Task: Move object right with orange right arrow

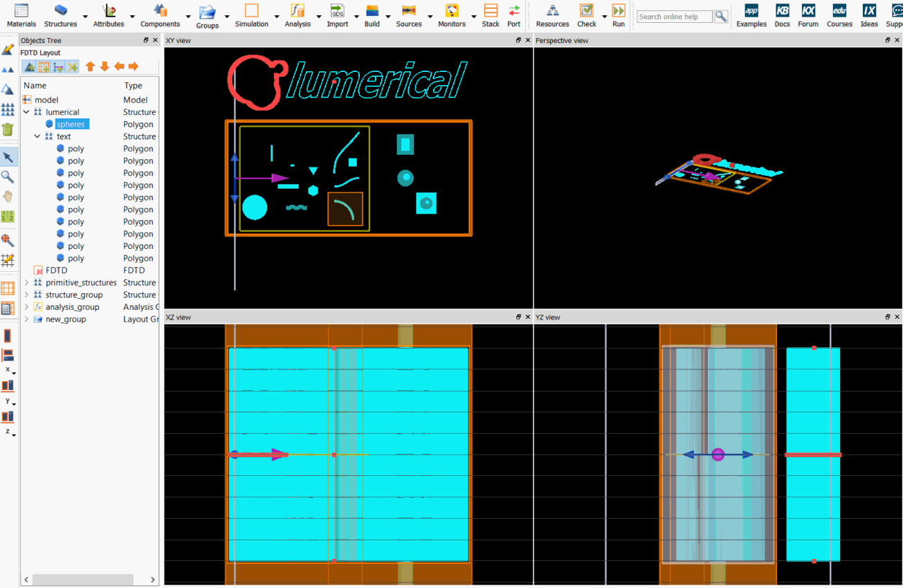Action: (134, 66)
